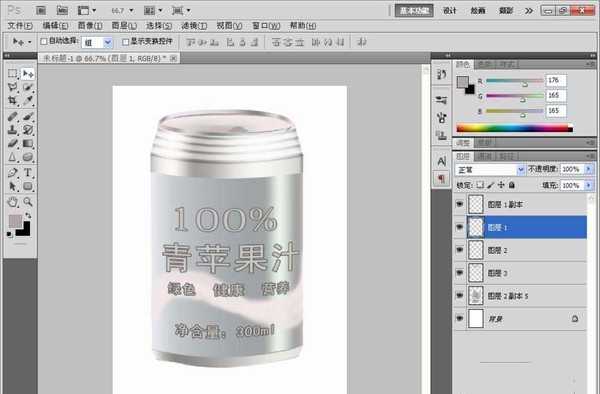Select the Zoom tool
The width and height of the screenshot is (600, 394).
point(28,202)
